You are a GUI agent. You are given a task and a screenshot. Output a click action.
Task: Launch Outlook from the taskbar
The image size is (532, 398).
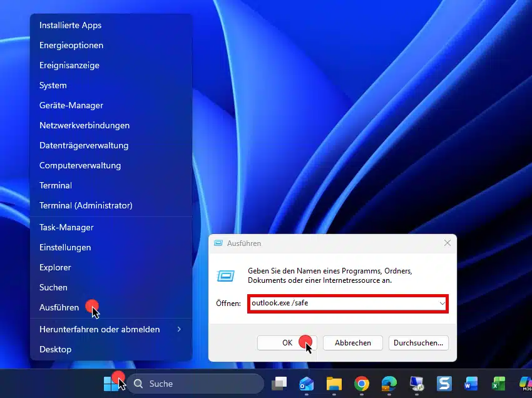[x=307, y=384]
